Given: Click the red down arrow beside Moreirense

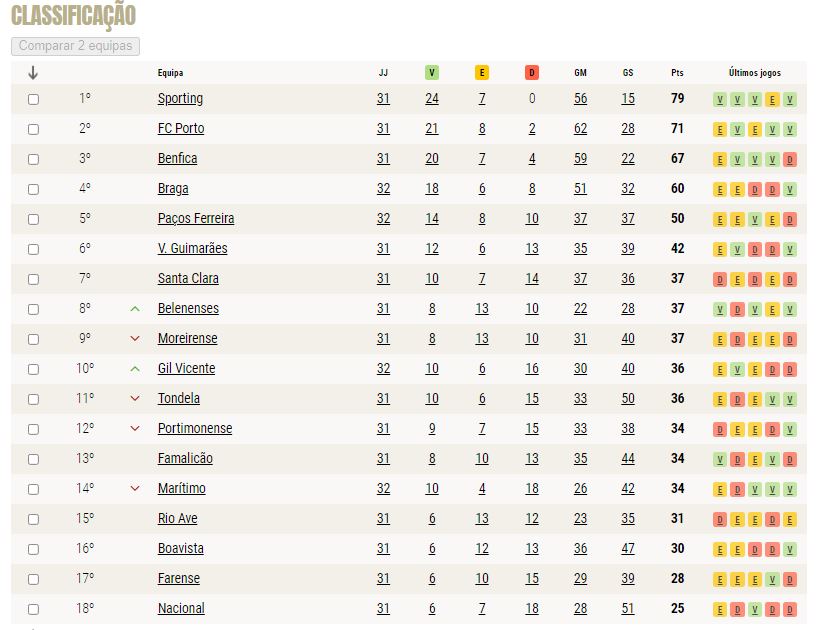Looking at the screenshot, I should [135, 339].
